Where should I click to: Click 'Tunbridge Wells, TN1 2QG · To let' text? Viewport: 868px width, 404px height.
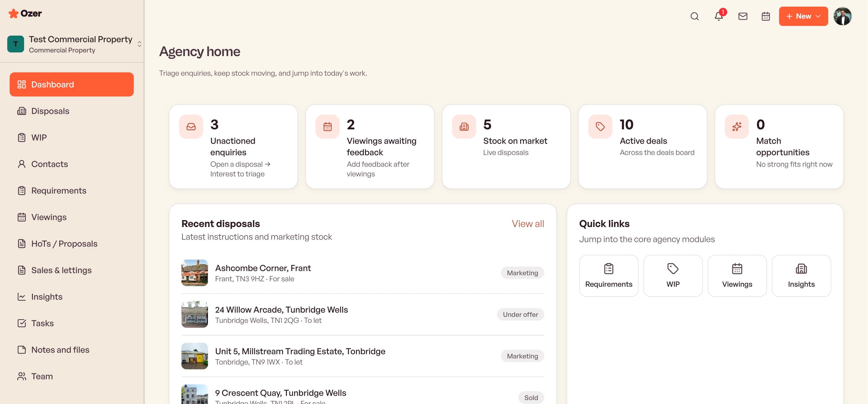(x=268, y=320)
